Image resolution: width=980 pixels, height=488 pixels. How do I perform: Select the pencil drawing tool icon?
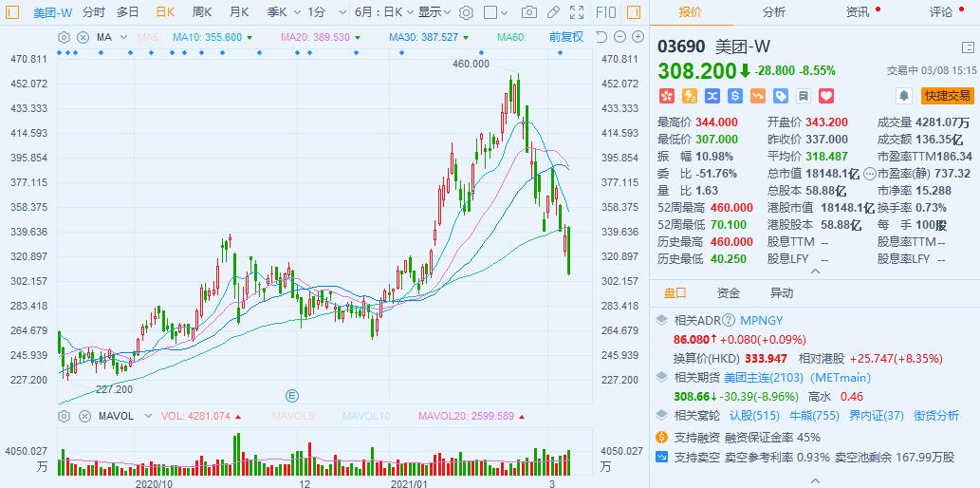pos(554,12)
